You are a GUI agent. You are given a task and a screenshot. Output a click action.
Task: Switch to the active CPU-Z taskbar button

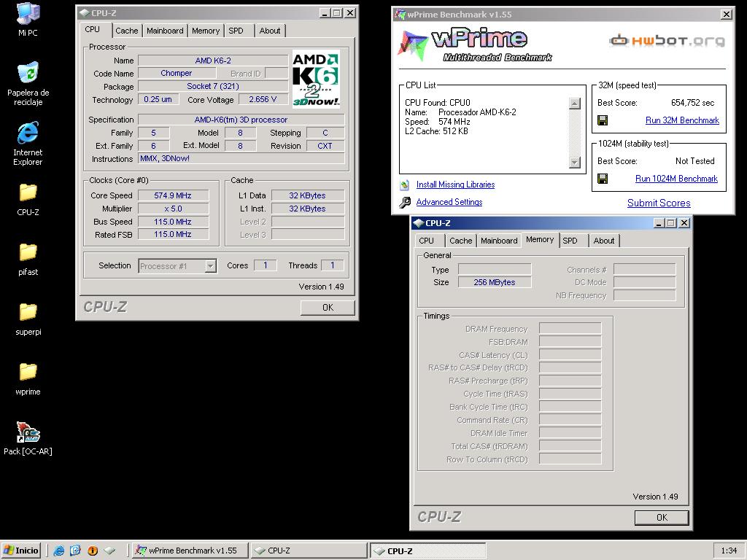click(x=427, y=551)
